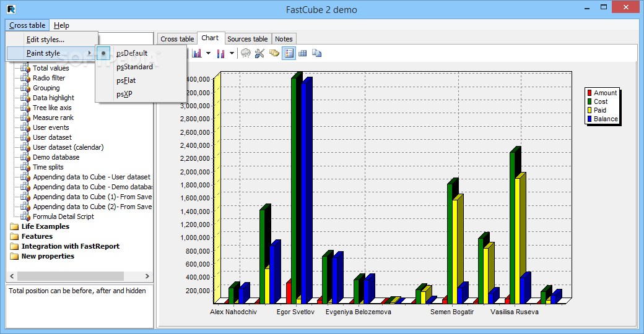Click the Semen Bogatir axis label
This screenshot has height=334, width=644.
452,312
